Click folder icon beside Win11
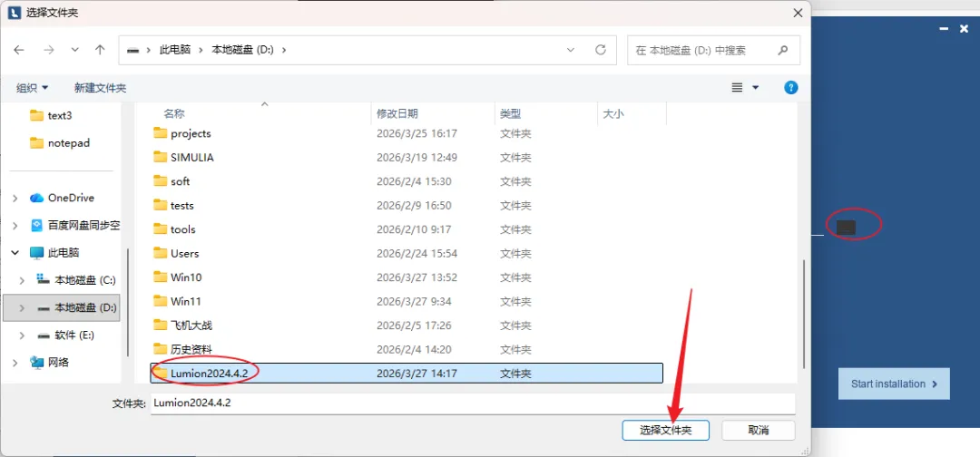Image resolution: width=980 pixels, height=457 pixels. [x=161, y=300]
